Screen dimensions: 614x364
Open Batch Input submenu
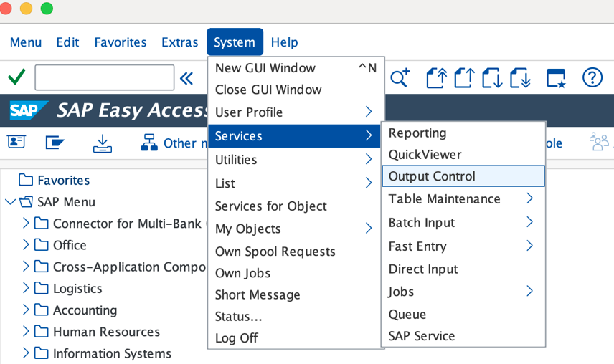[463, 222]
